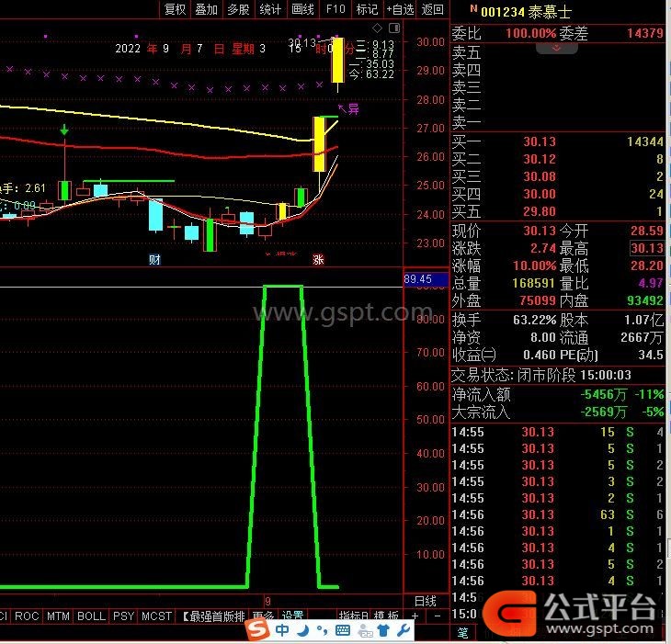Click the 设置 settings tab at bottom
The width and height of the screenshot is (671, 644).
pos(292,616)
